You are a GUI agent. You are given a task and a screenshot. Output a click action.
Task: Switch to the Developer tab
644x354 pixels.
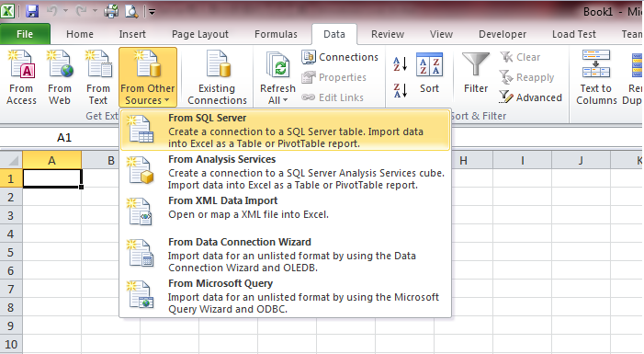pos(503,34)
